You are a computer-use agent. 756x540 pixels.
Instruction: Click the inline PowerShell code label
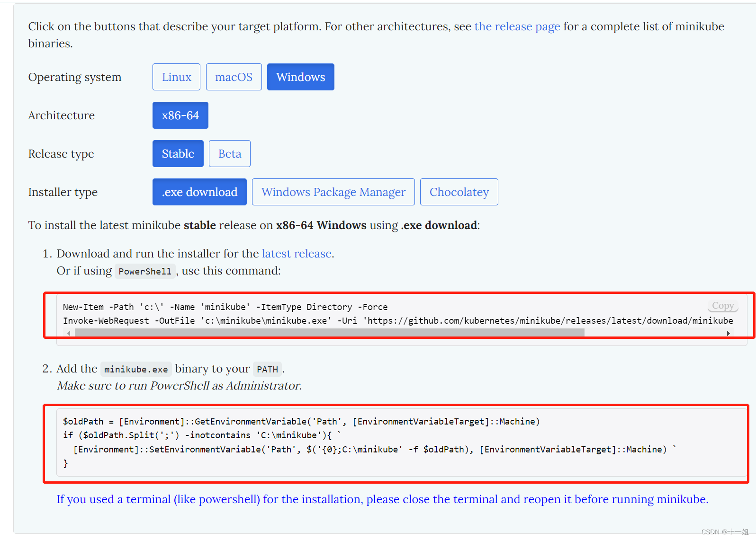coord(145,271)
